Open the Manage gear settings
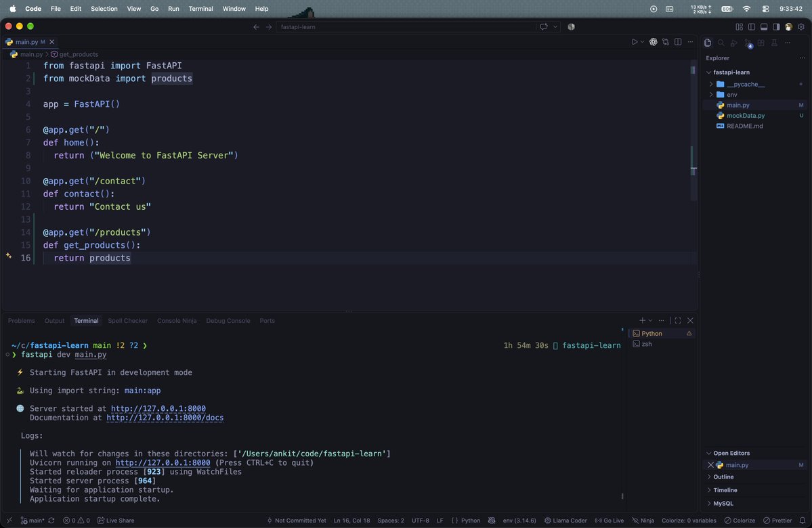812x528 pixels. 801,27
